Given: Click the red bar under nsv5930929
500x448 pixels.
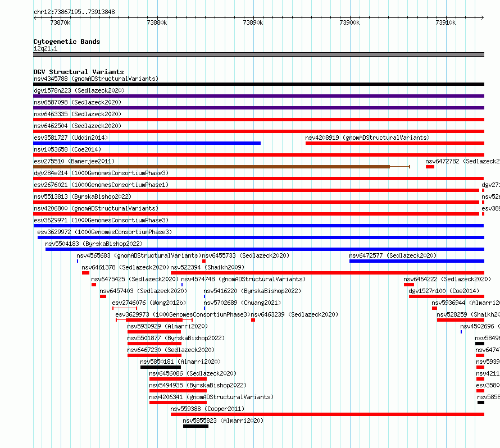Looking at the screenshot, I should 154,332.
